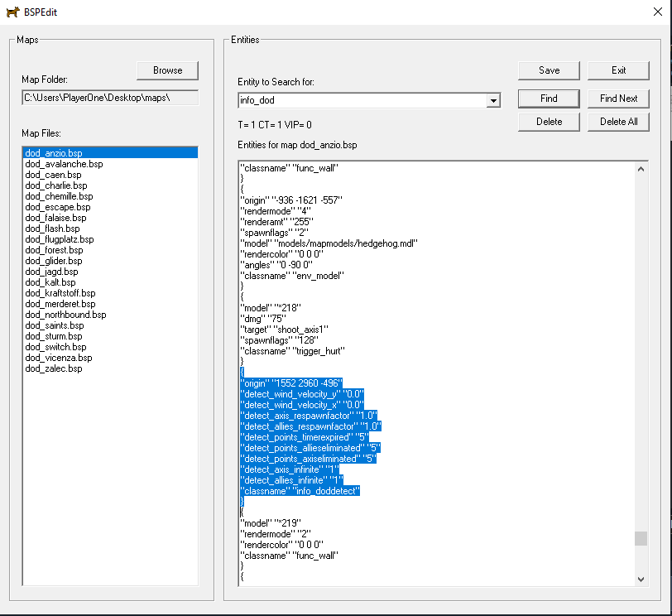672x616 pixels.
Task: Click the "model" "*219" line
Action: coord(271,523)
